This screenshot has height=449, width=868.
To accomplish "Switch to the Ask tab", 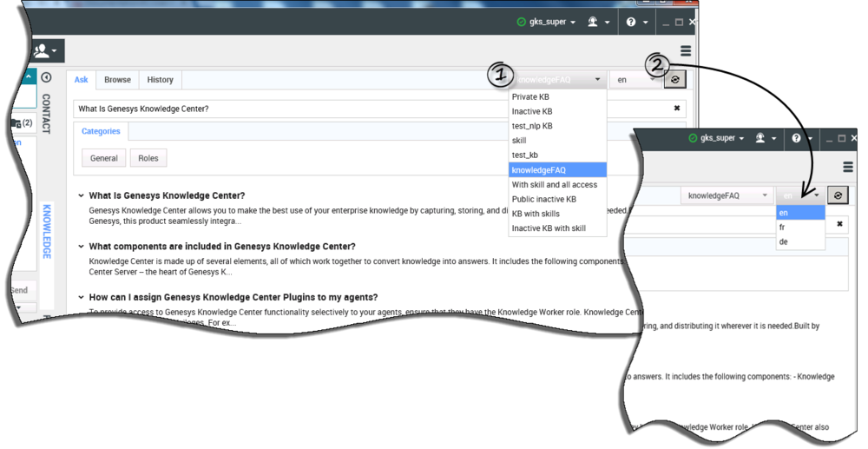I will tap(81, 80).
